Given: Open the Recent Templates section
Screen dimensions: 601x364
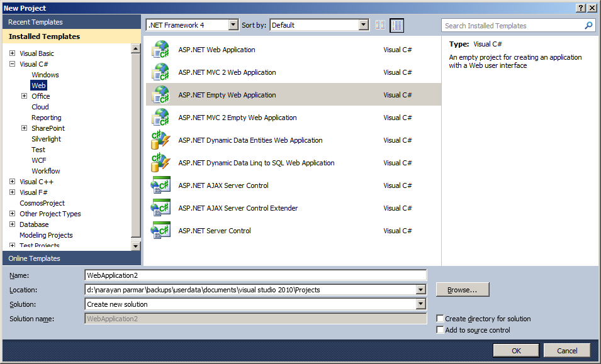Looking at the screenshot, I should tap(72, 22).
